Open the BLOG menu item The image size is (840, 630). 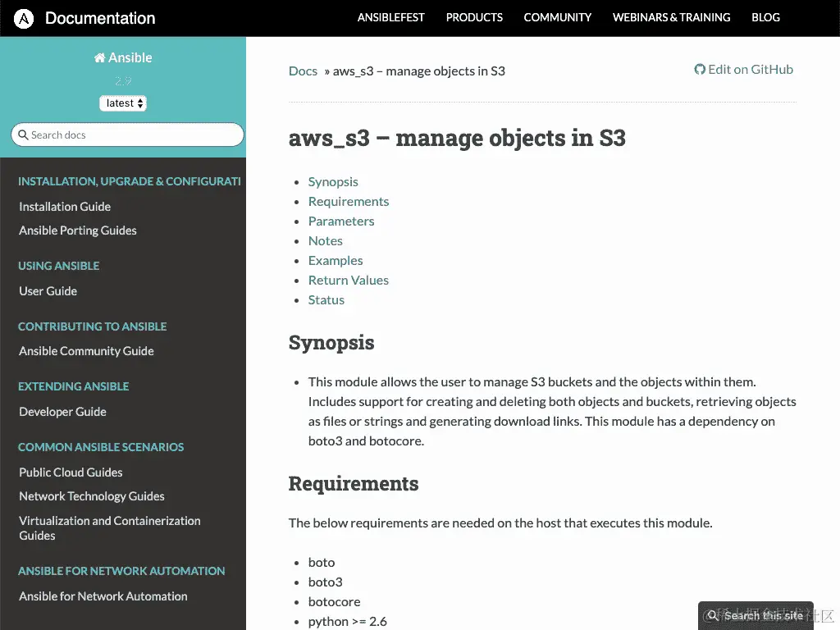[765, 18]
